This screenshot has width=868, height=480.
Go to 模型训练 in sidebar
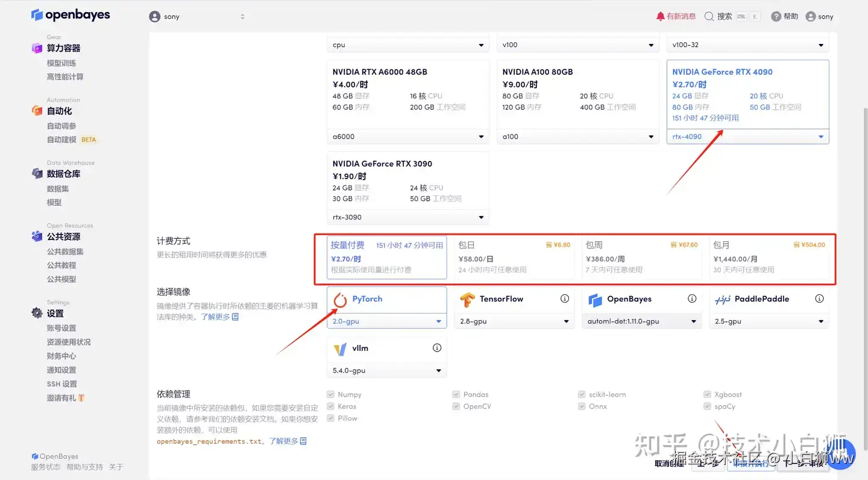(61, 63)
